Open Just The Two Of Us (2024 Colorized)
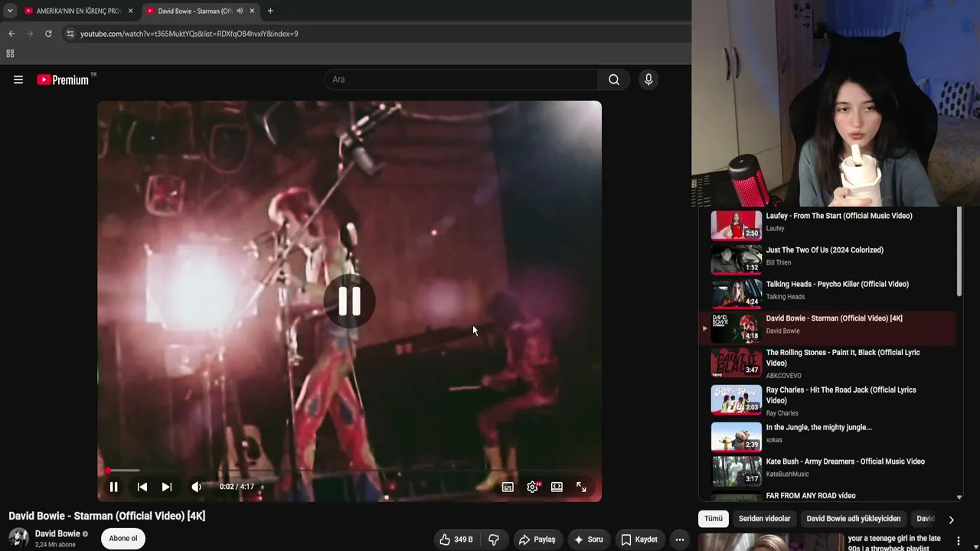980x551 pixels. [825, 250]
